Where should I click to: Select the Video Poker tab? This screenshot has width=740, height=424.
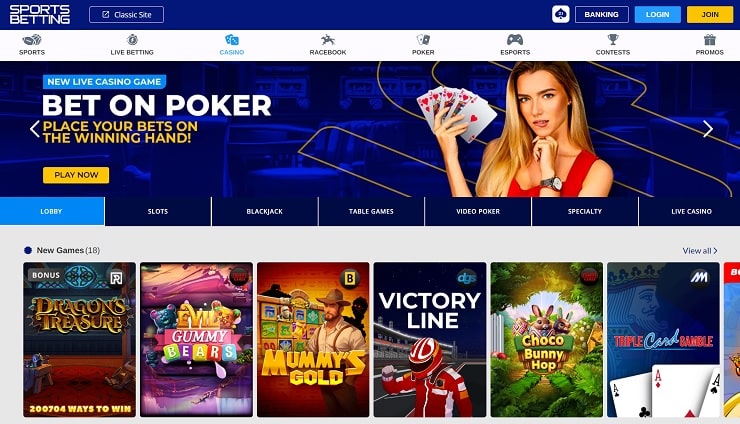pos(478,212)
